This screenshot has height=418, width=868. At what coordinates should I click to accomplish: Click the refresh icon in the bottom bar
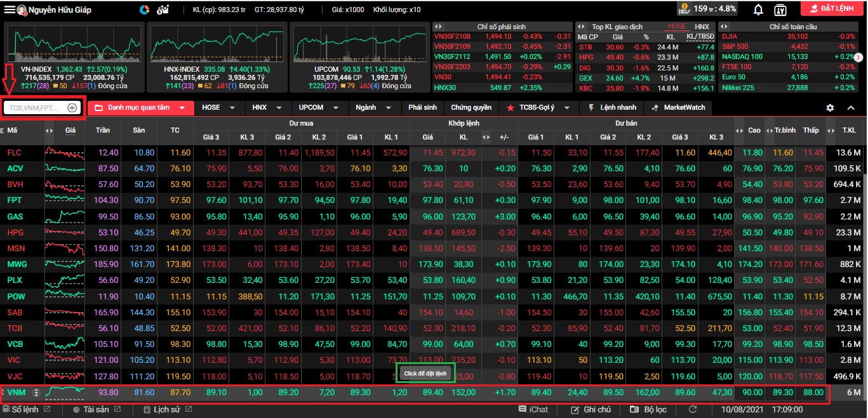coord(693,410)
